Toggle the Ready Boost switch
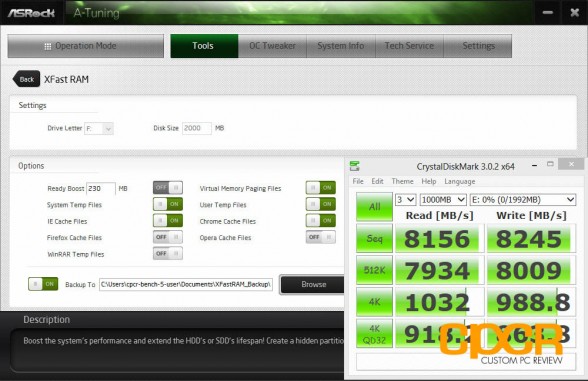 click(168, 188)
